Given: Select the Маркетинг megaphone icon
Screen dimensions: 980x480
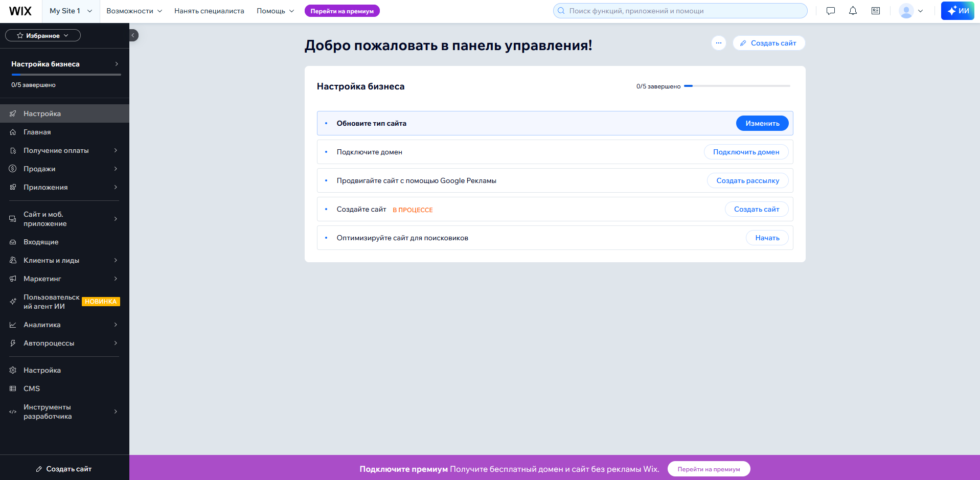Looking at the screenshot, I should pos(13,279).
